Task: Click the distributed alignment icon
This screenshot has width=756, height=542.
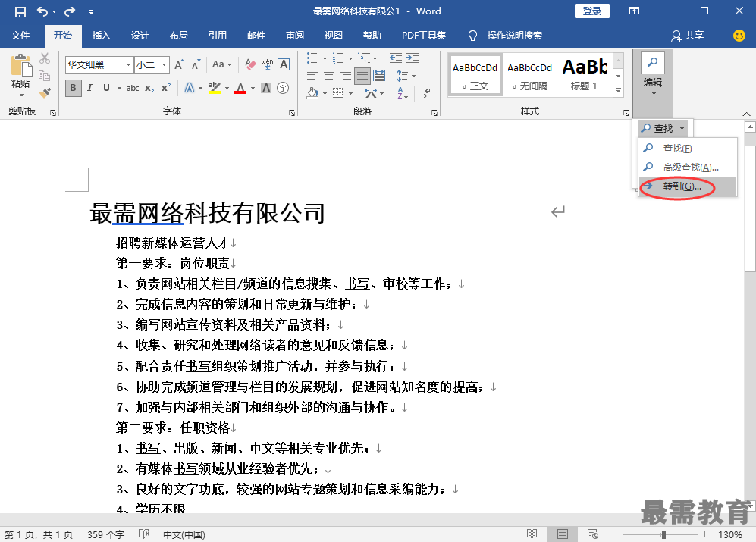Action: 379,76
